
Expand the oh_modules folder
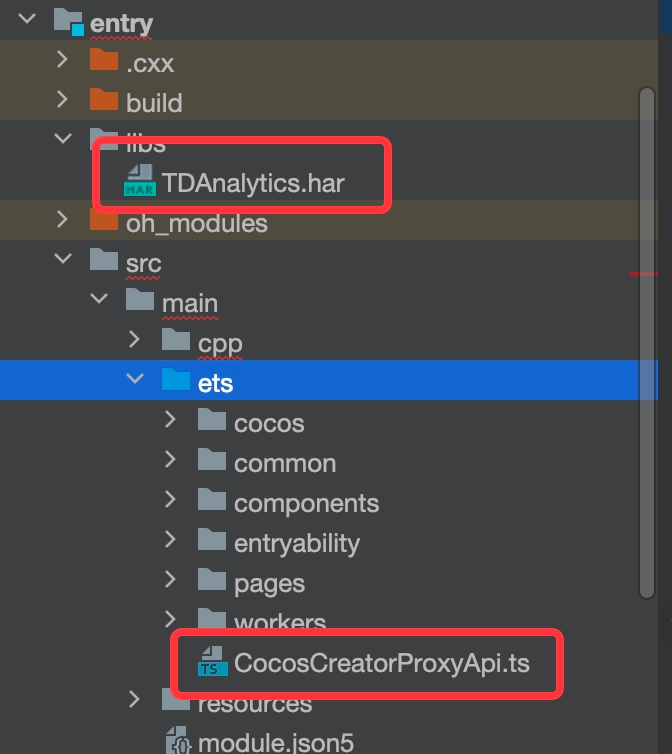(x=62, y=219)
